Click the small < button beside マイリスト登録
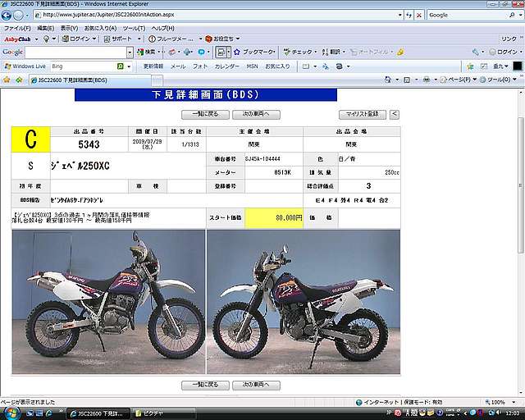This screenshot has width=525, height=420. 395,114
